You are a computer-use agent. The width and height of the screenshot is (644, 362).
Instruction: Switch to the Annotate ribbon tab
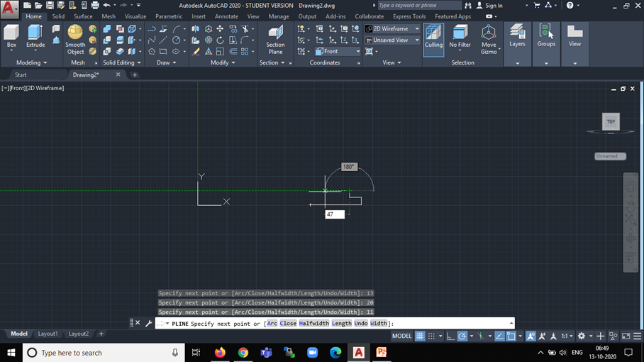click(226, 16)
